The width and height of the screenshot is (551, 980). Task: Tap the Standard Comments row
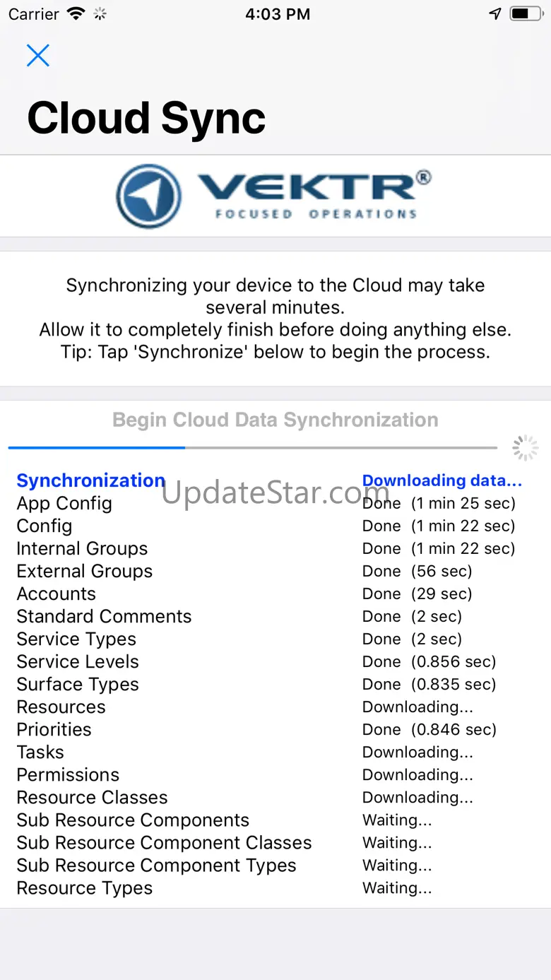coord(104,616)
